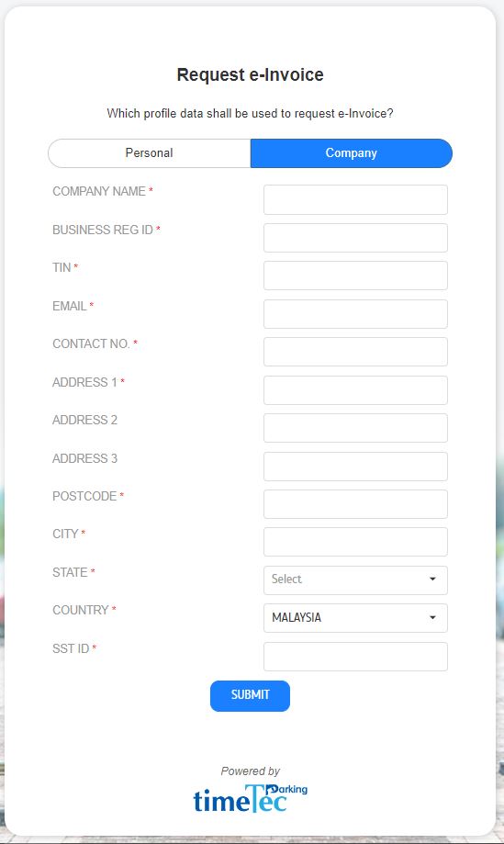
Task: Select the Company profile tab
Action: (352, 153)
